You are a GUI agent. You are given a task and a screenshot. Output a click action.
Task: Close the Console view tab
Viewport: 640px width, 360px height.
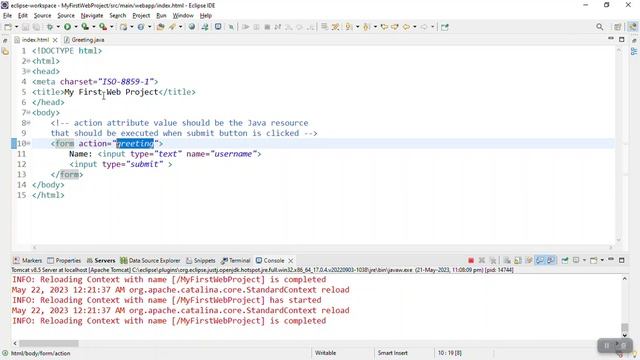tap(291, 260)
